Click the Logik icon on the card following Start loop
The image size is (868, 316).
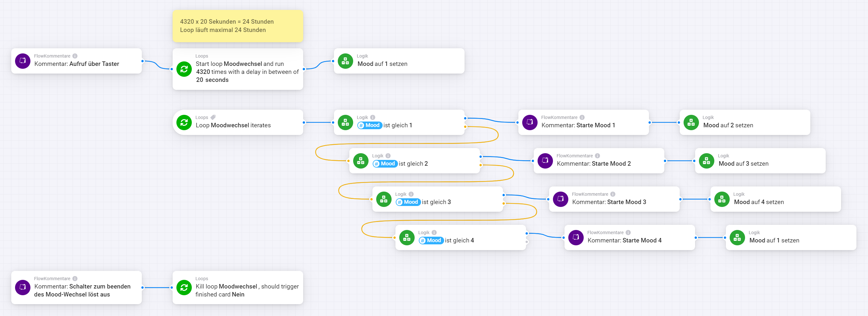[x=345, y=61]
